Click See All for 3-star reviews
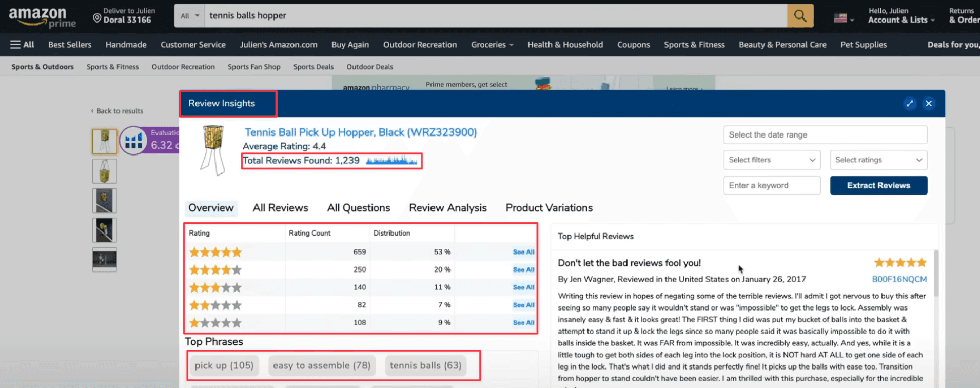 tap(523, 287)
